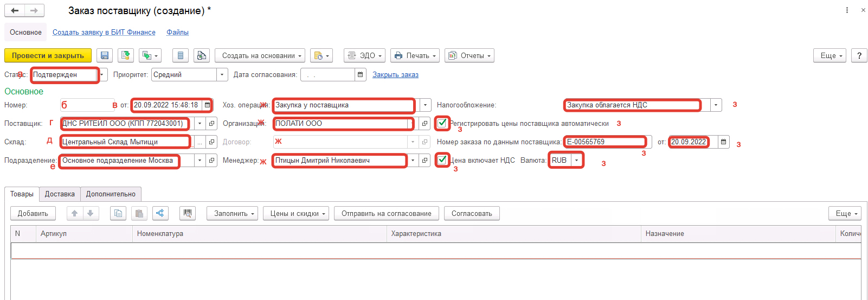The image size is (868, 300).
Task: Expand the Подразделение dropdown arrow
Action: [x=200, y=161]
